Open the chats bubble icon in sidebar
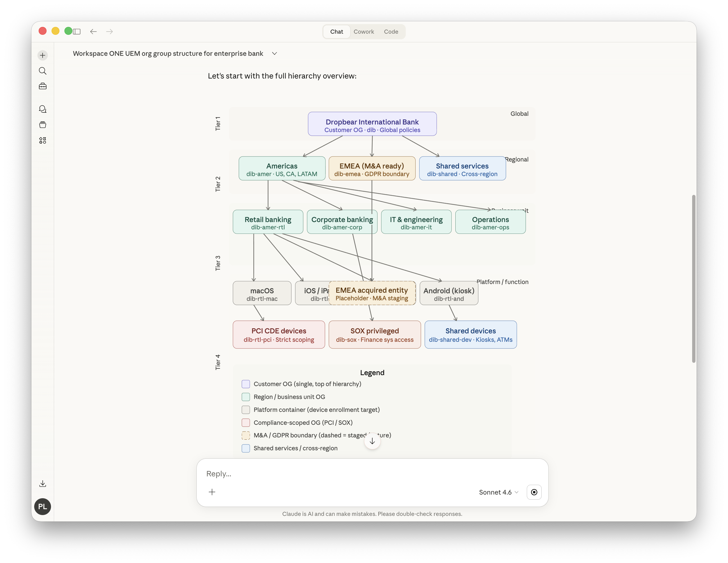The height and width of the screenshot is (563, 728). 43,109
